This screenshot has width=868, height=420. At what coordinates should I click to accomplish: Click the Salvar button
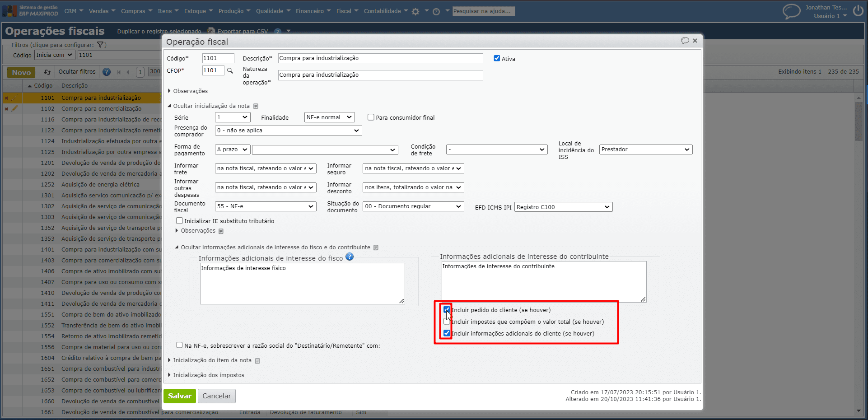180,396
